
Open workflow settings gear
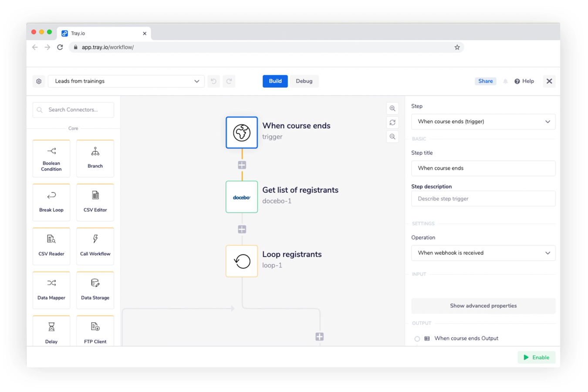pyautogui.click(x=39, y=81)
